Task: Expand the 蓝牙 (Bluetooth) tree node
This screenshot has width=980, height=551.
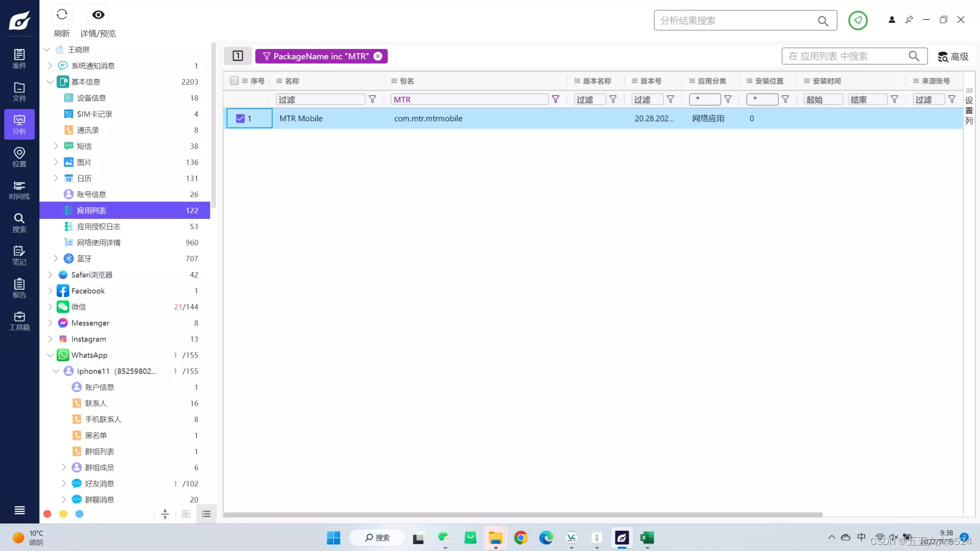Action: (56, 259)
